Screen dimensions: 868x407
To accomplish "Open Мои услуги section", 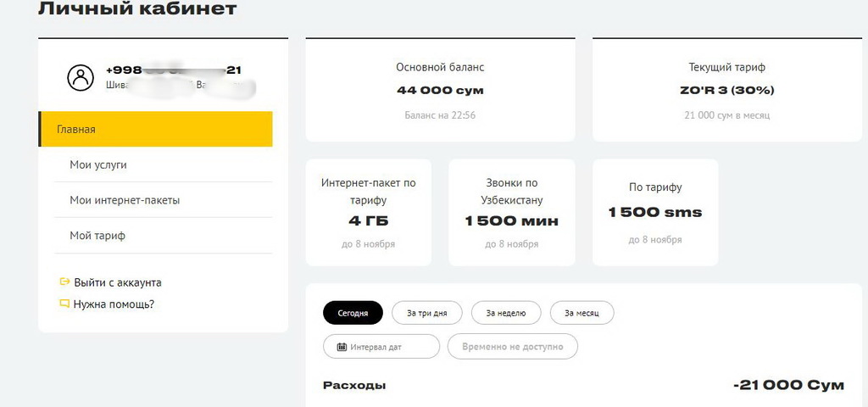I will tap(98, 164).
